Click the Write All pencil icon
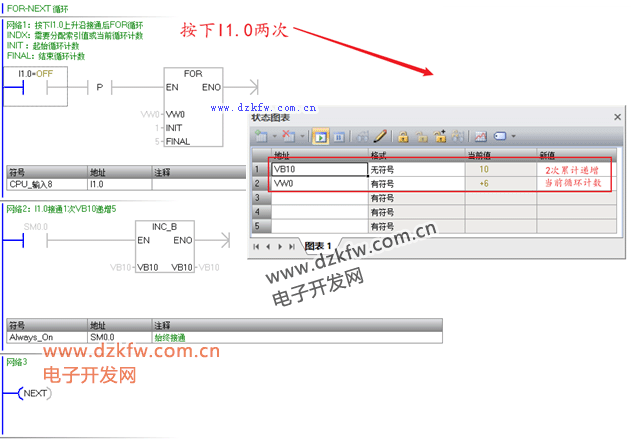631x439 pixels. click(x=380, y=135)
